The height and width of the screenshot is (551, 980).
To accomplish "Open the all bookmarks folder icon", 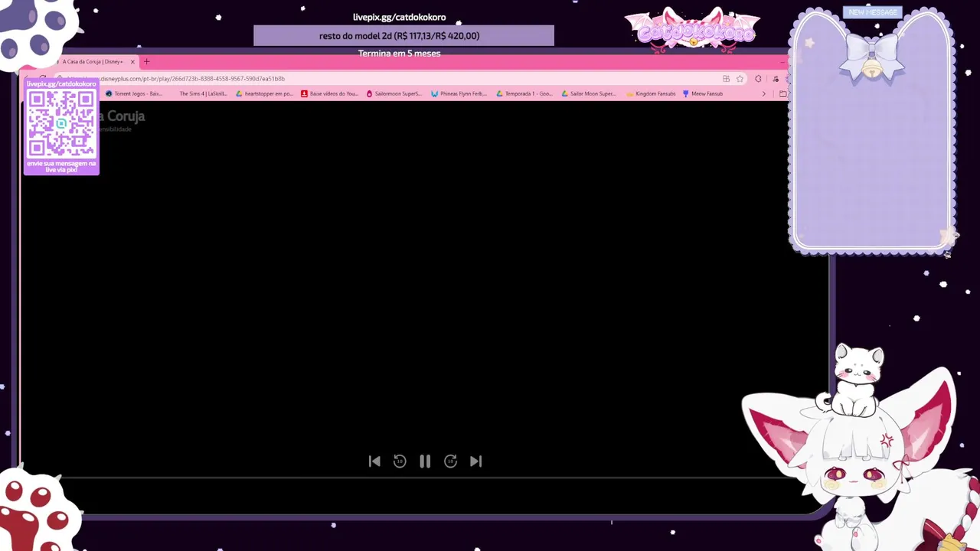I will pyautogui.click(x=782, y=93).
